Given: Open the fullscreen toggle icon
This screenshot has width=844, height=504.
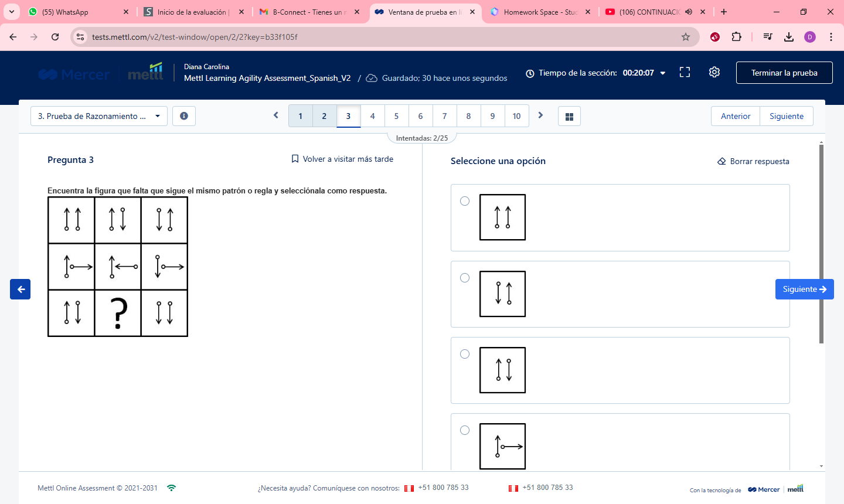Looking at the screenshot, I should click(x=685, y=72).
